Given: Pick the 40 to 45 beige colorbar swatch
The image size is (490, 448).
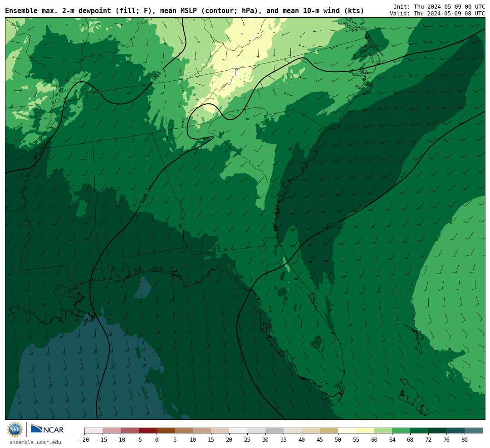Looking at the screenshot, I should [311, 431].
